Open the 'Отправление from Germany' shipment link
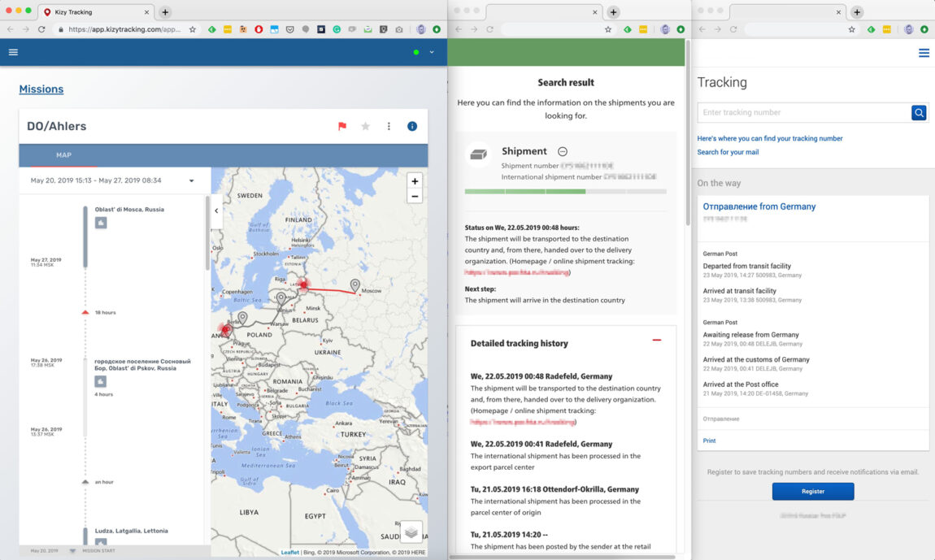The image size is (935, 560). pos(759,206)
